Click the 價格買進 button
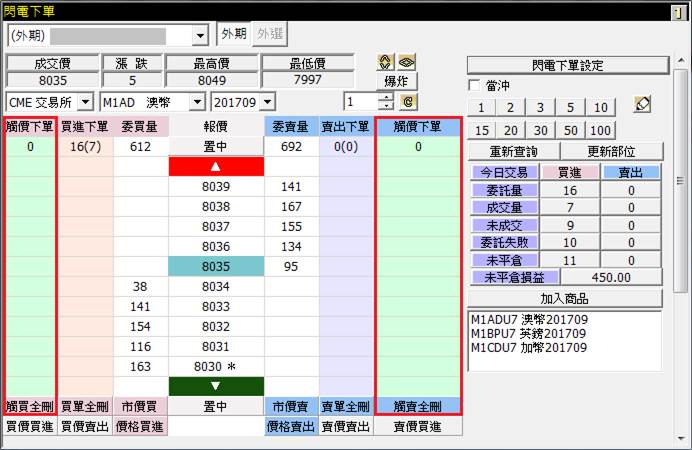This screenshot has width=692, height=450. pos(140,427)
